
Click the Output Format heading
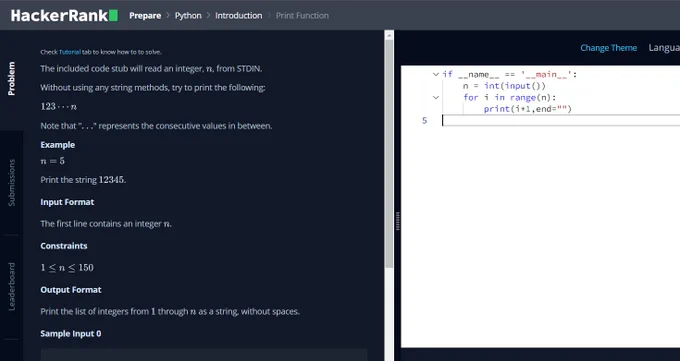tap(71, 290)
